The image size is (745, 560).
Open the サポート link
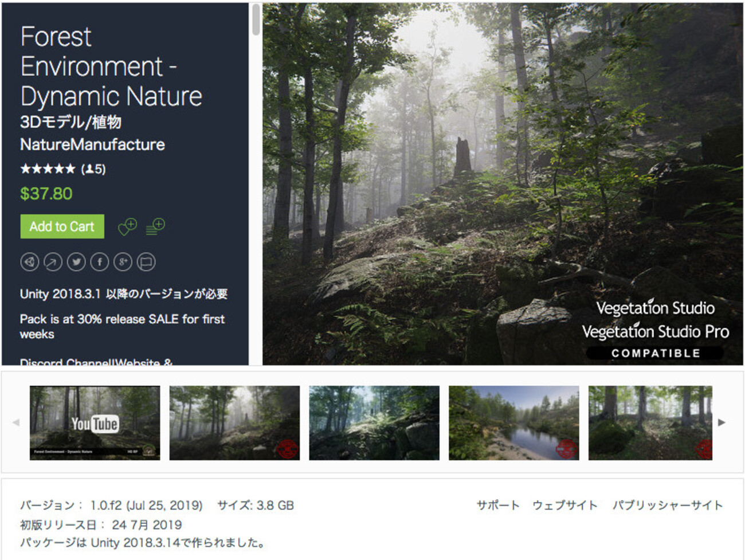[498, 505]
